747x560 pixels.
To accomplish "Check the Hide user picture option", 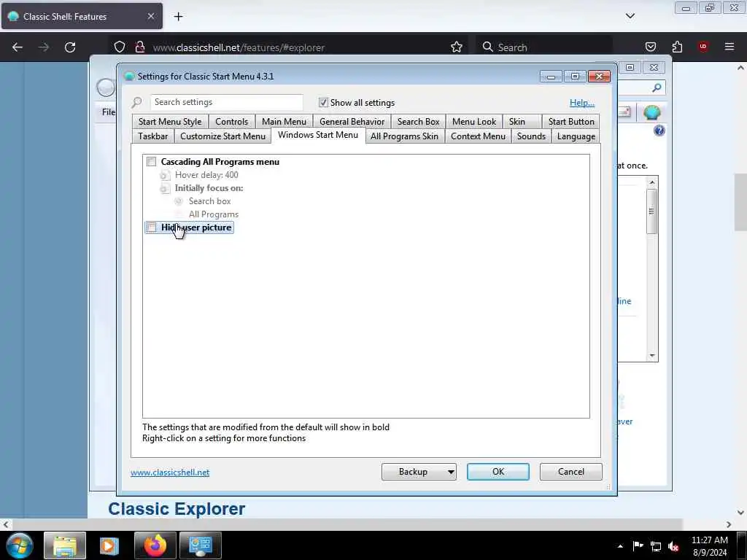I will [151, 227].
